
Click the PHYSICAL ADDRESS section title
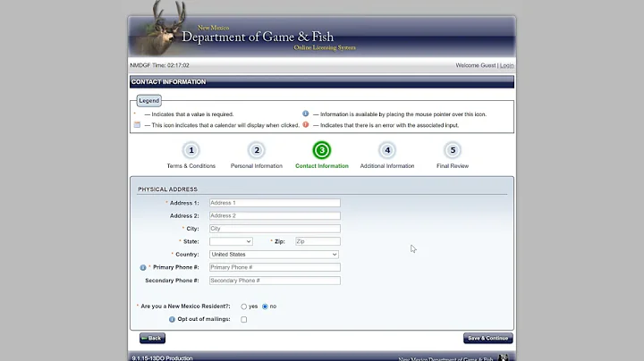click(x=167, y=189)
